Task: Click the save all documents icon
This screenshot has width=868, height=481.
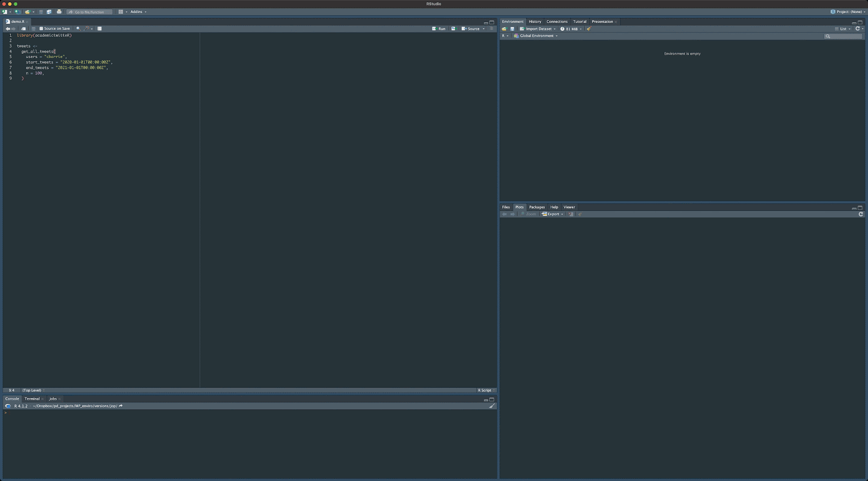Action: (x=49, y=12)
